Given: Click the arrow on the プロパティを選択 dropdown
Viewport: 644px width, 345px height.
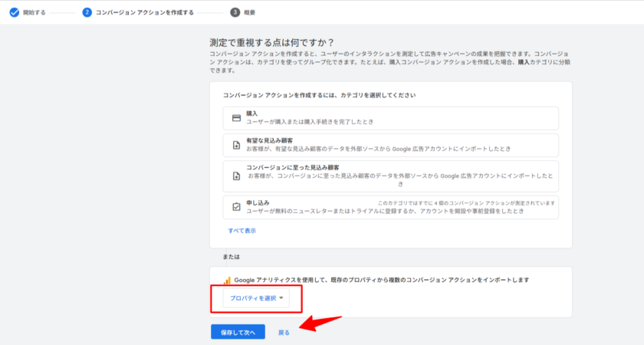Looking at the screenshot, I should 281,297.
